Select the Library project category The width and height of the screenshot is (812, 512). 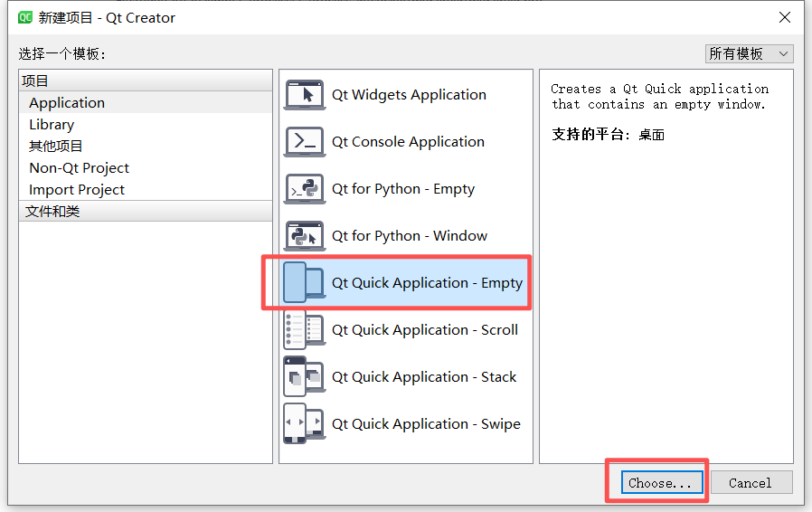click(146, 124)
